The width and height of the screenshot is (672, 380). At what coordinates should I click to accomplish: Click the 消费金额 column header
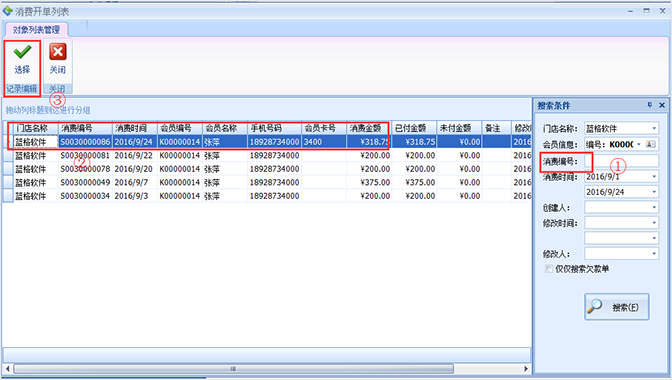[369, 128]
